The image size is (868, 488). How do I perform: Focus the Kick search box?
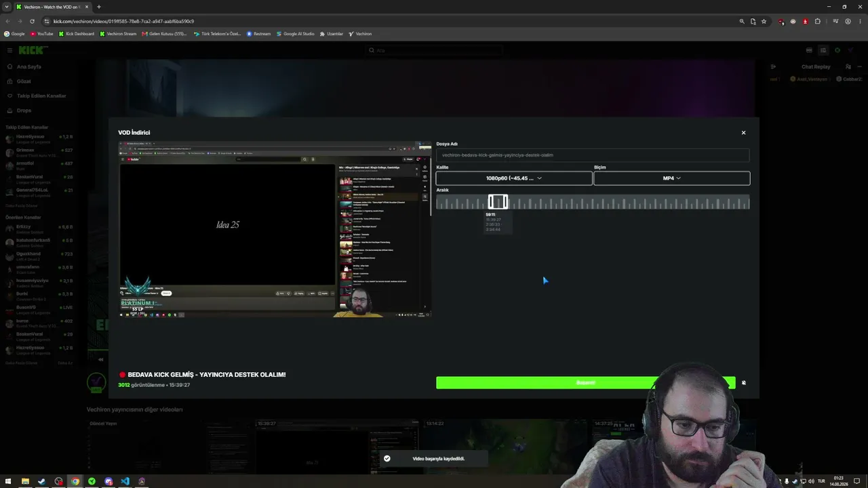(434, 50)
